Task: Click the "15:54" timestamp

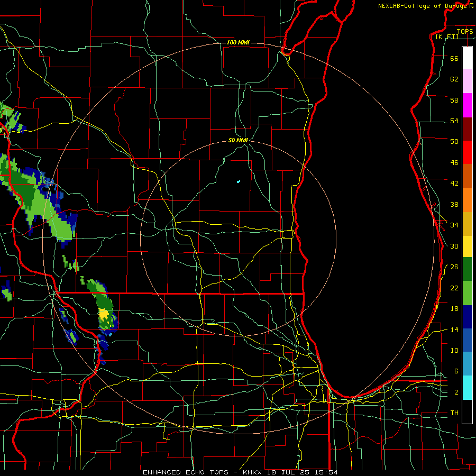Action: pos(327,472)
